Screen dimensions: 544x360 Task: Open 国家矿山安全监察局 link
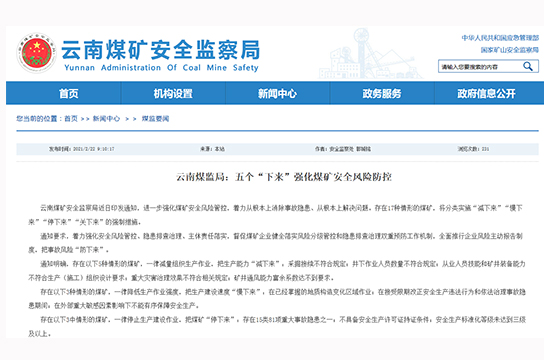click(509, 50)
